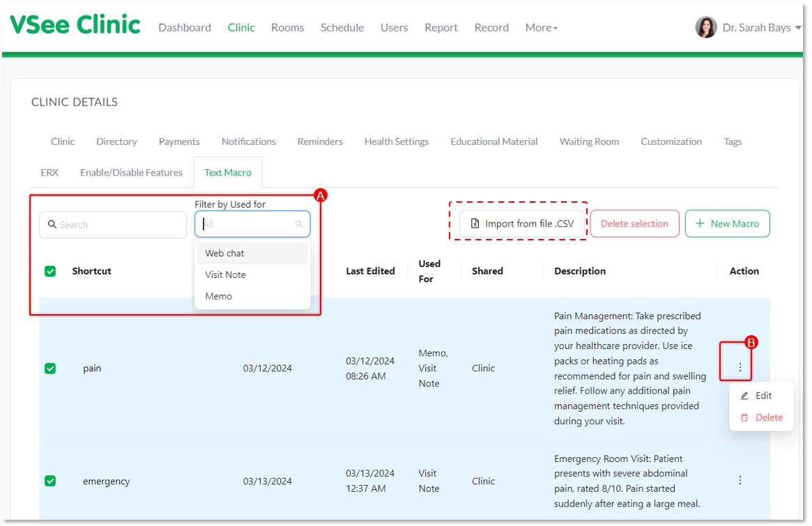Uncheck the pain macro checkbox

point(50,369)
